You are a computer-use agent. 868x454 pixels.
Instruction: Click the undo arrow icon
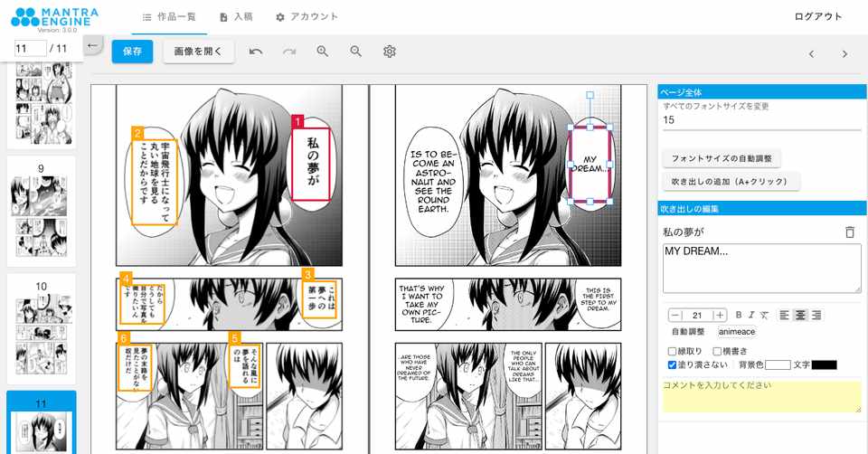[x=256, y=52]
